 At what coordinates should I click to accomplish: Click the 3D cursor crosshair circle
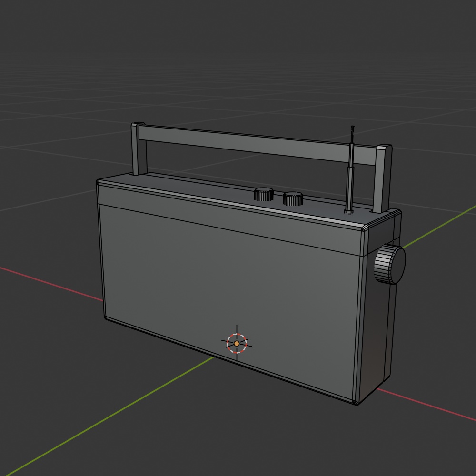[237, 343]
